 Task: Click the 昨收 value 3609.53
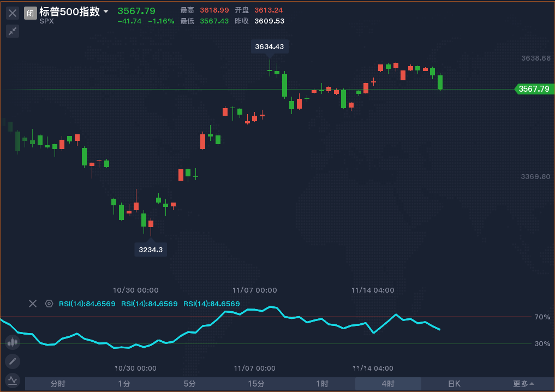270,21
